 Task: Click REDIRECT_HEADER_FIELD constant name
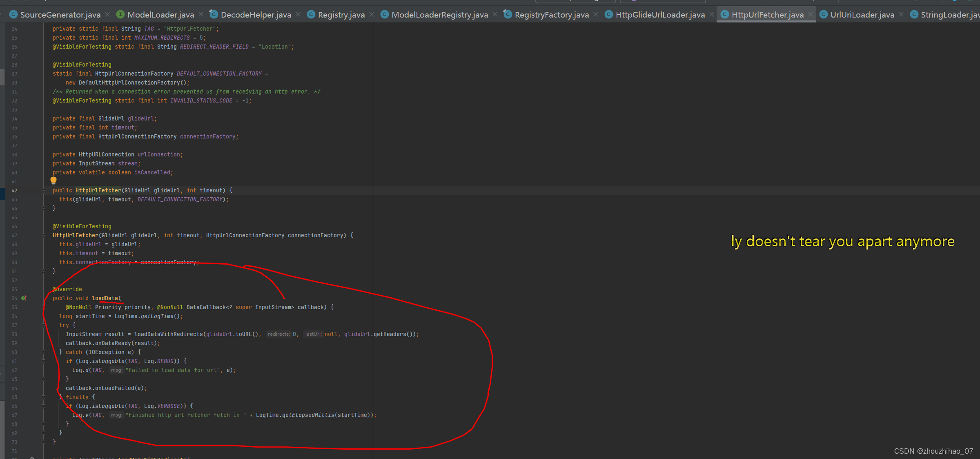coord(214,47)
